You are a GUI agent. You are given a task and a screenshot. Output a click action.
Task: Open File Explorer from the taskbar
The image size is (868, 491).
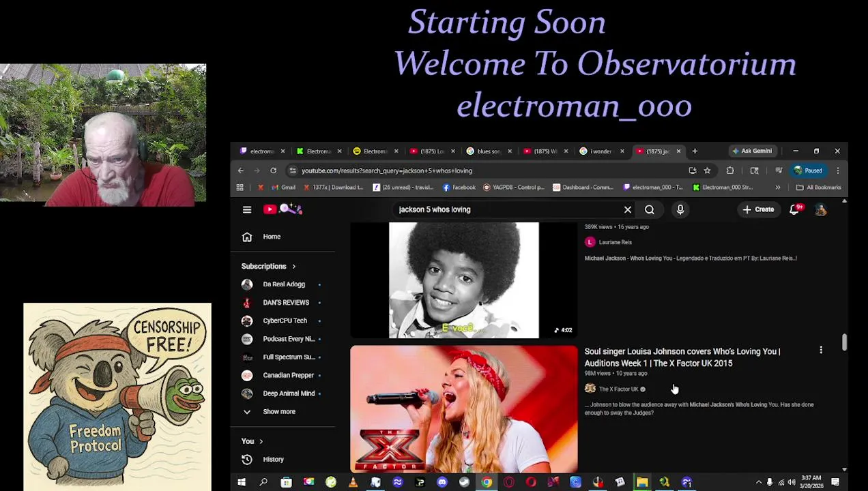(642, 483)
